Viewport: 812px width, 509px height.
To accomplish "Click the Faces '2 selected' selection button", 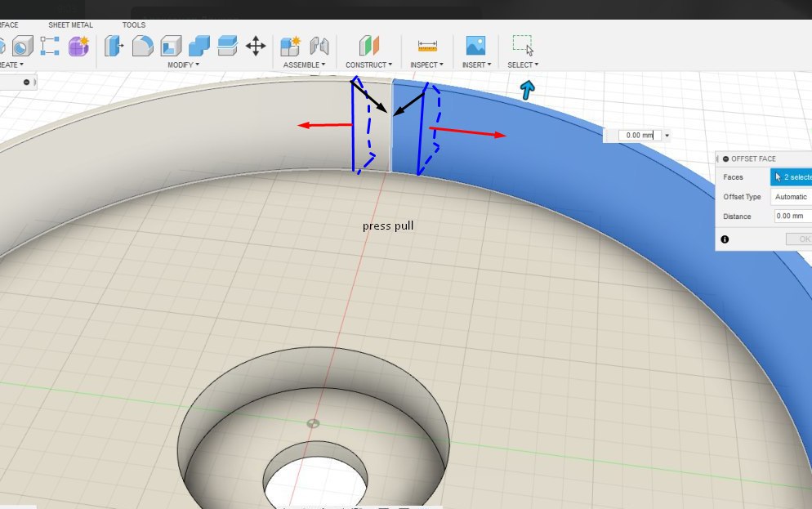I will (x=792, y=177).
